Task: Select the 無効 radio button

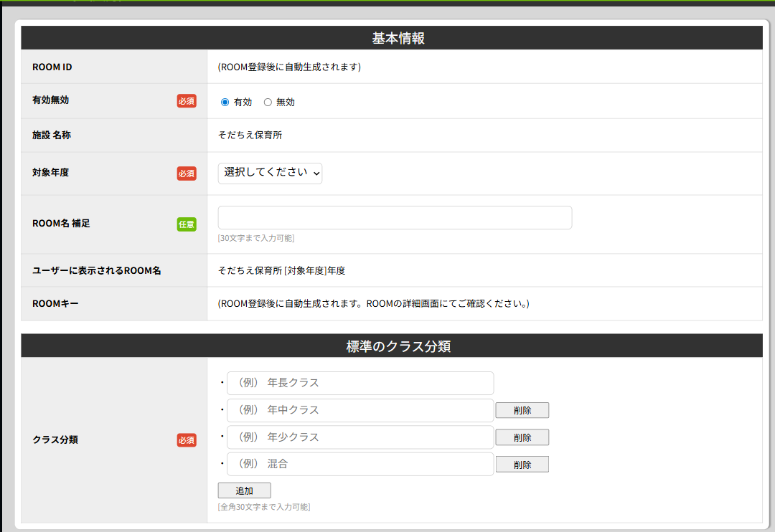Action: click(268, 103)
